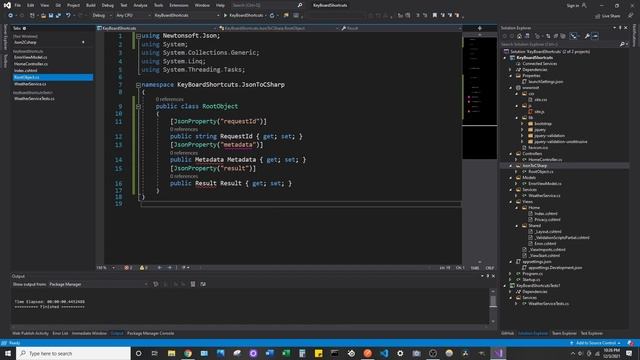Screen dimensions: 640x360
Task: Pin the Solution Explorer auto-hide pushpin
Action: (x=620, y=28)
